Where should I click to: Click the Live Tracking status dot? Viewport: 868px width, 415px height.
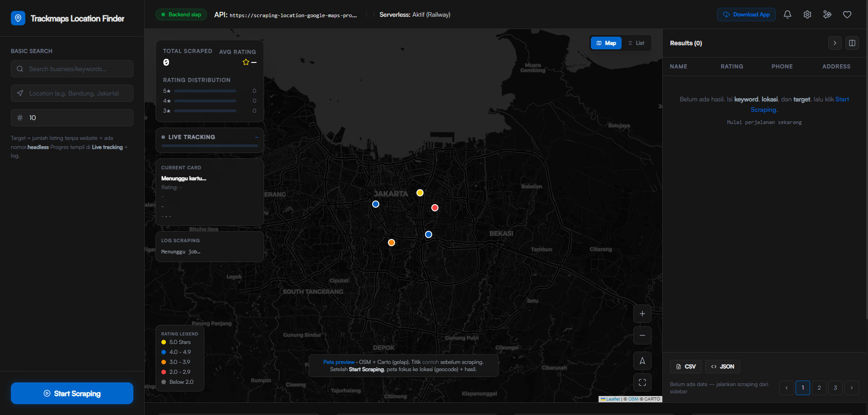[163, 137]
